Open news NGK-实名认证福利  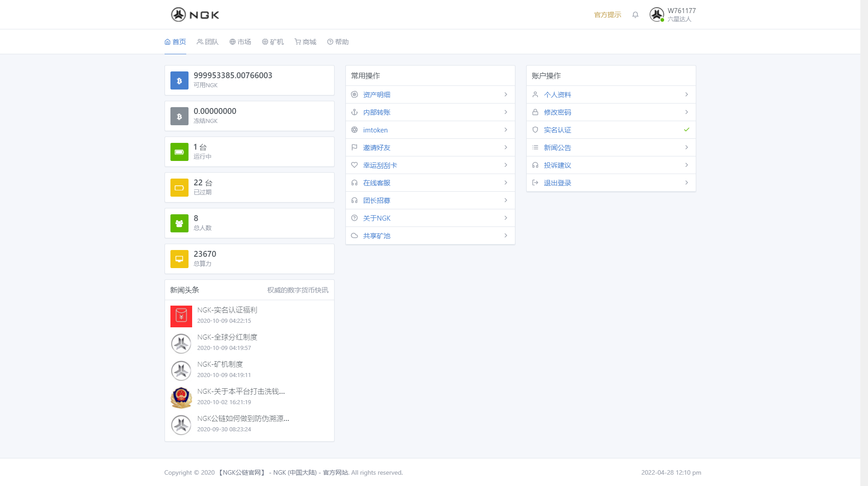point(227,310)
